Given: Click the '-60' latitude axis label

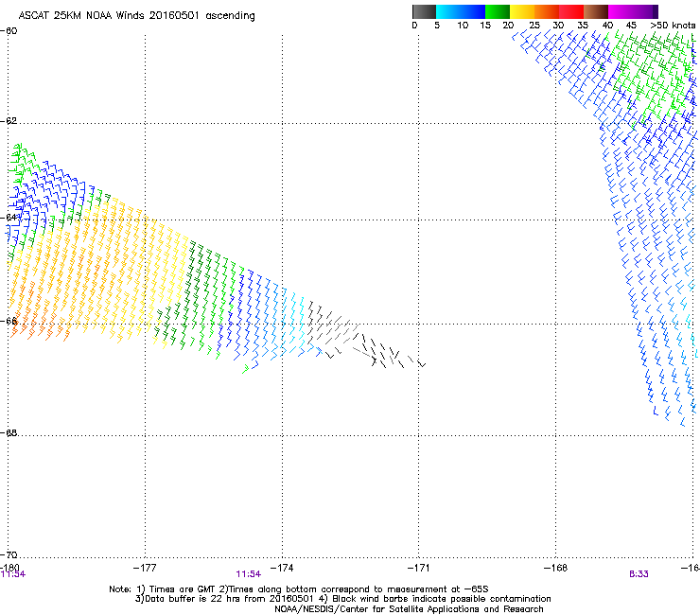Looking at the screenshot, I should click(9, 31).
